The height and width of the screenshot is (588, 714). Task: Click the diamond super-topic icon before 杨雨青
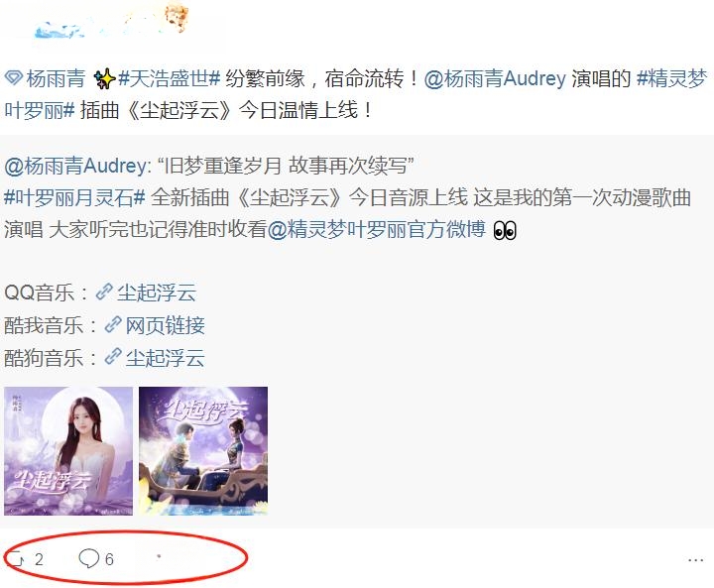(x=14, y=78)
